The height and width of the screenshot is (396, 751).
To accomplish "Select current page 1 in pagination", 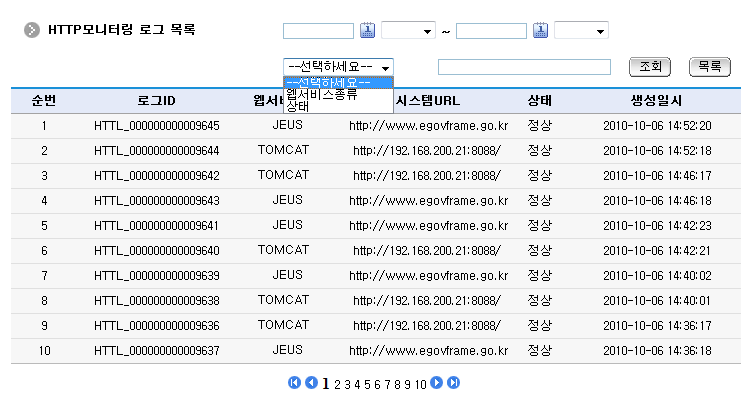I will (326, 384).
